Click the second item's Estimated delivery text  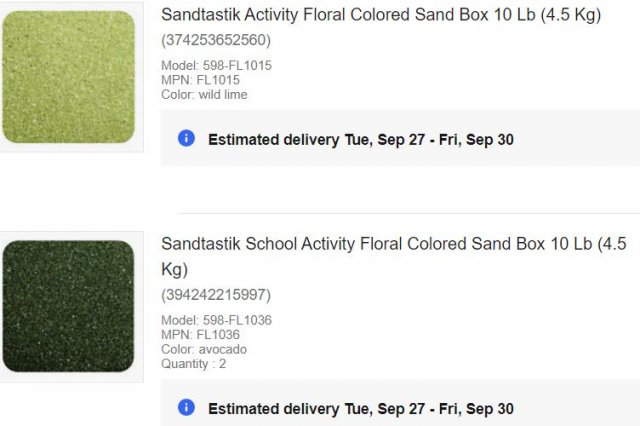click(x=361, y=409)
